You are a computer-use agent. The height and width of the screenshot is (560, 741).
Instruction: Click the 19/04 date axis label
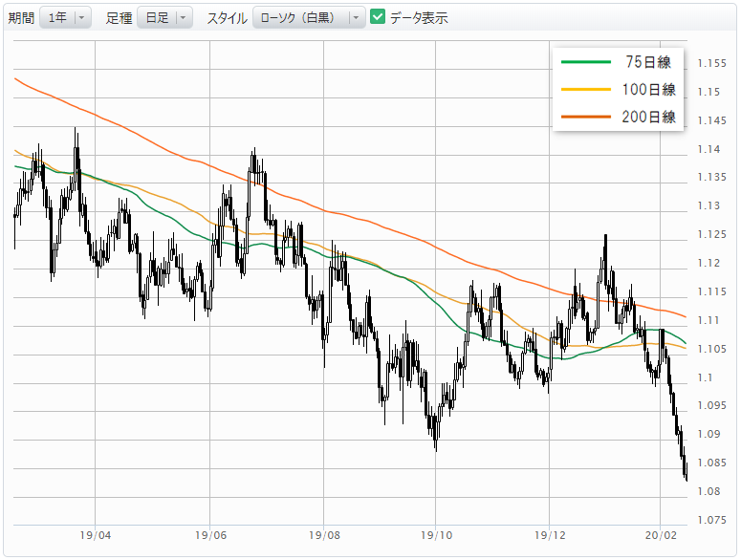point(96,535)
